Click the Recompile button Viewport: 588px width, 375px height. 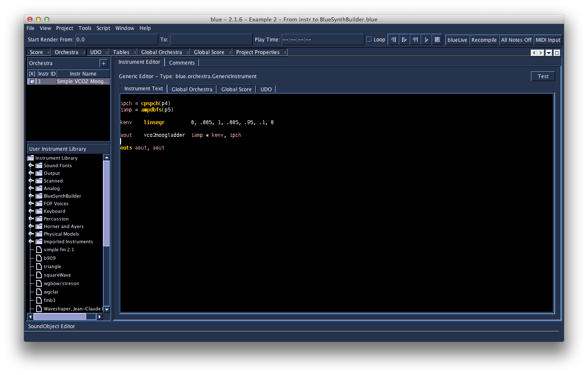(484, 40)
